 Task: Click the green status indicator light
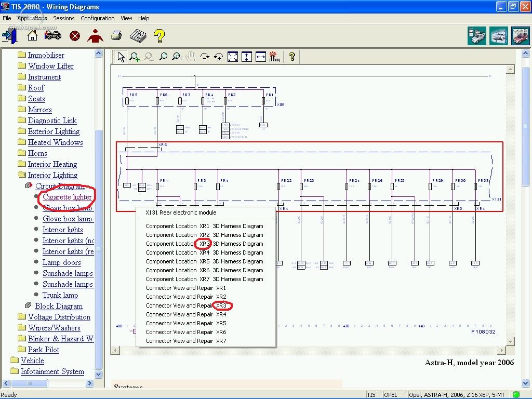coord(516,395)
